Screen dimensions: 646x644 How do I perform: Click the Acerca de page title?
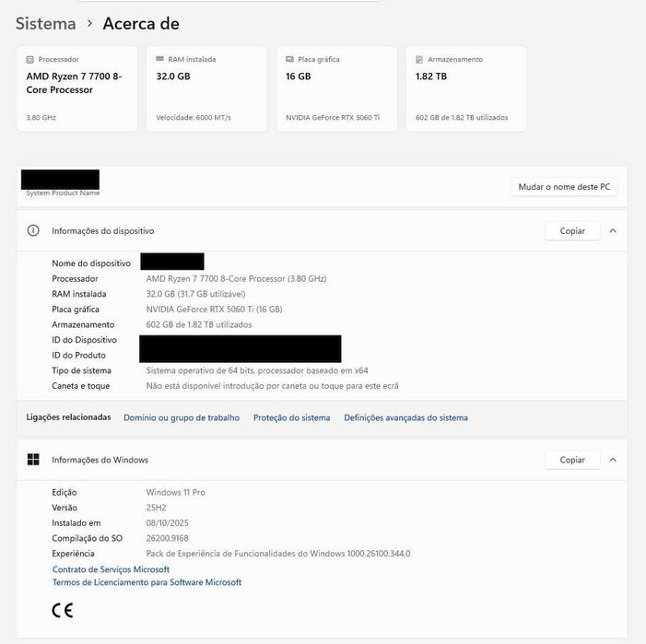pos(141,23)
